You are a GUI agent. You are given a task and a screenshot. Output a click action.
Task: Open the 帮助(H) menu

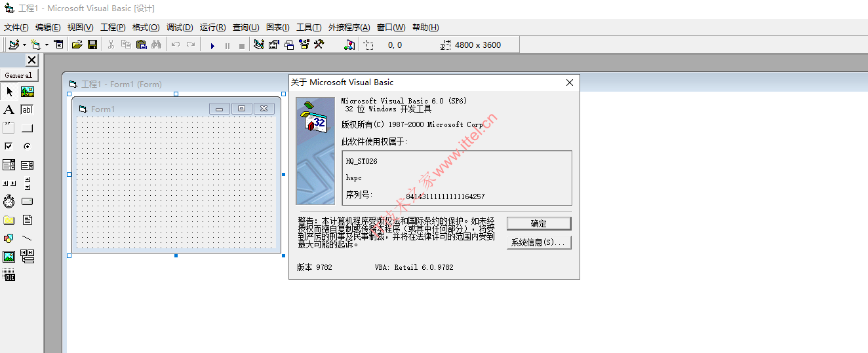coord(425,28)
